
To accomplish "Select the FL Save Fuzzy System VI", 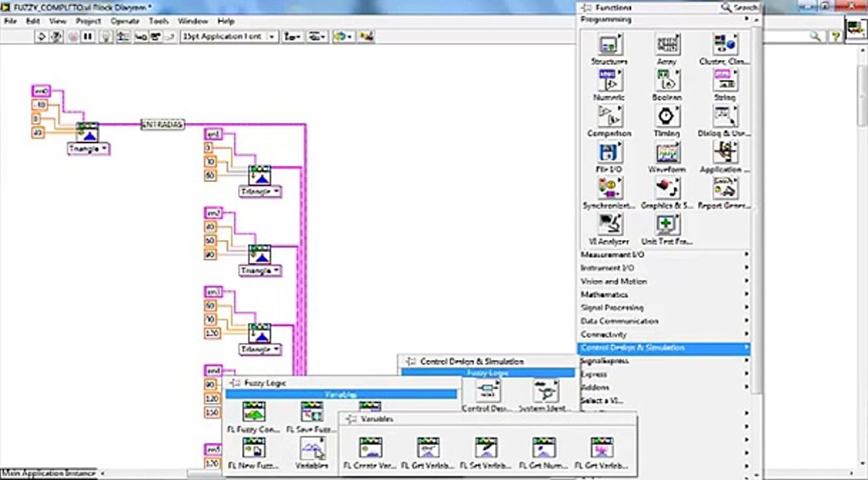I will click(311, 413).
